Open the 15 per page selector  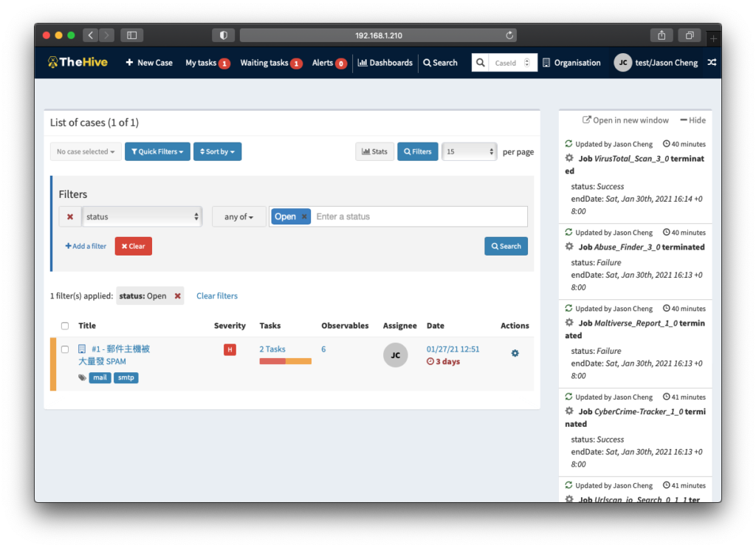pyautogui.click(x=469, y=151)
